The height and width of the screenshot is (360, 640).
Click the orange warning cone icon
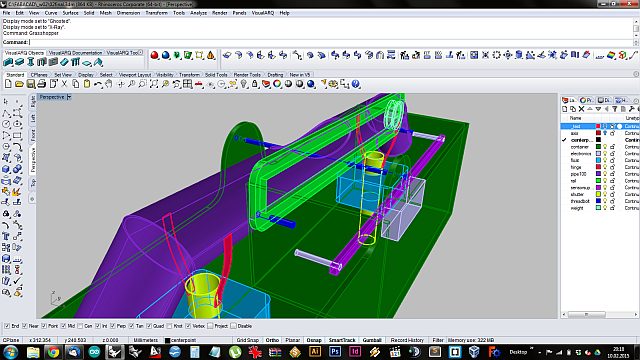coord(211,55)
